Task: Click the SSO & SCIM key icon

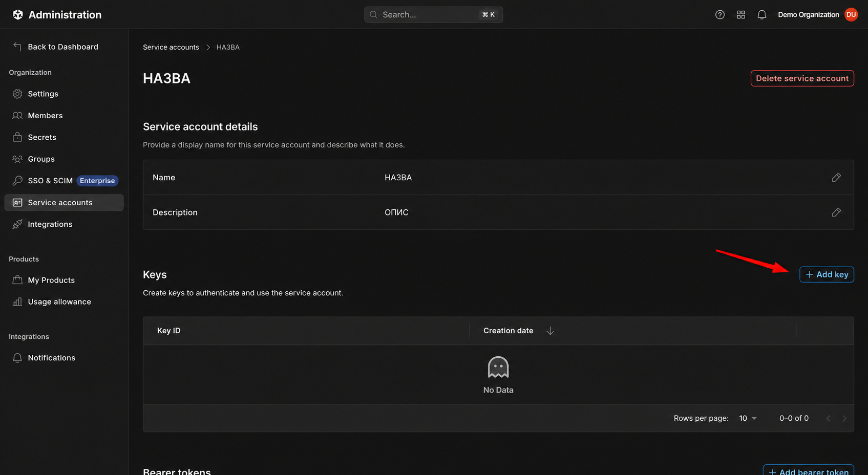Action: 17,181
